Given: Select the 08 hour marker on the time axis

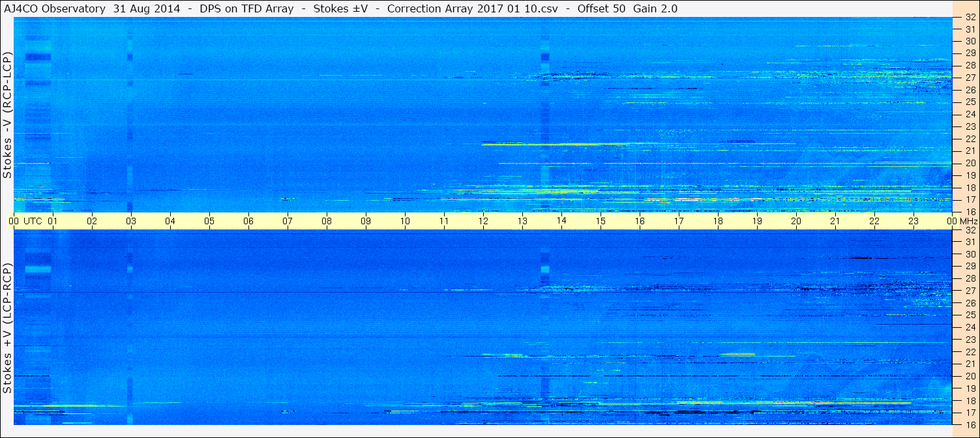Looking at the screenshot, I should click(327, 221).
